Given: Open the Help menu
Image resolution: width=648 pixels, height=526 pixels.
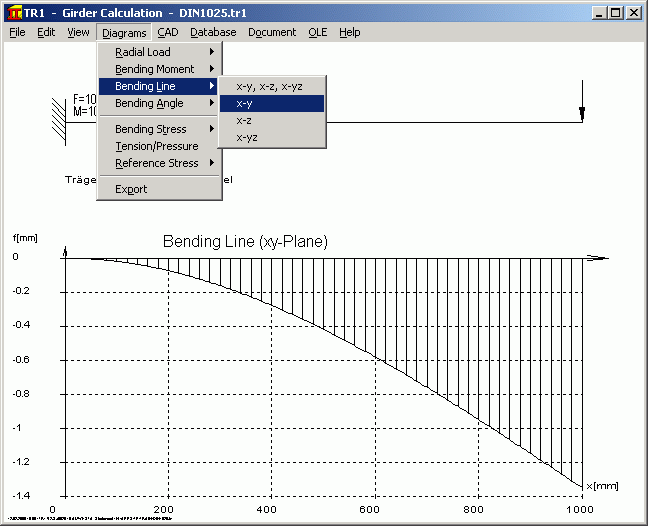Looking at the screenshot, I should point(349,32).
